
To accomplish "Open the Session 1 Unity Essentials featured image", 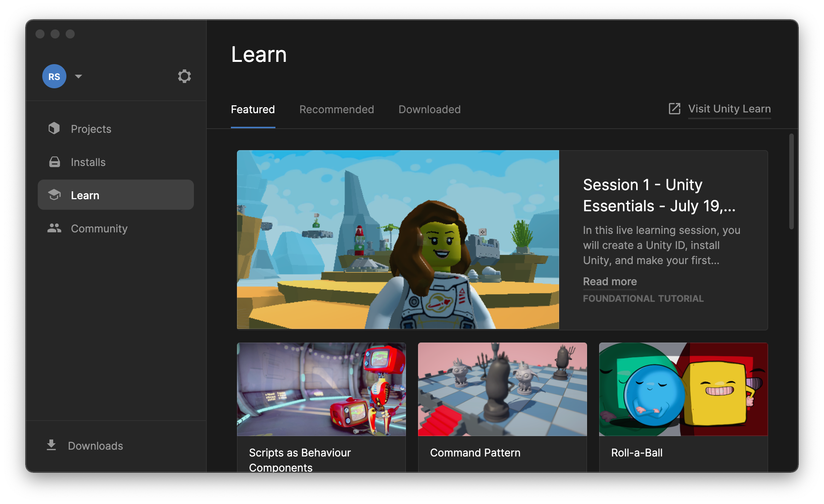I will coord(398,240).
